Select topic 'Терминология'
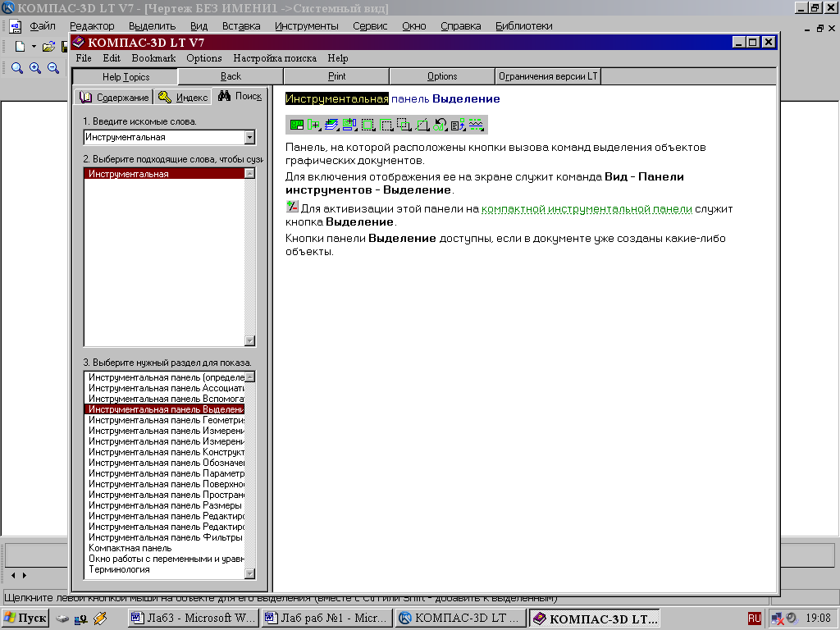The height and width of the screenshot is (630, 840). (x=164, y=569)
